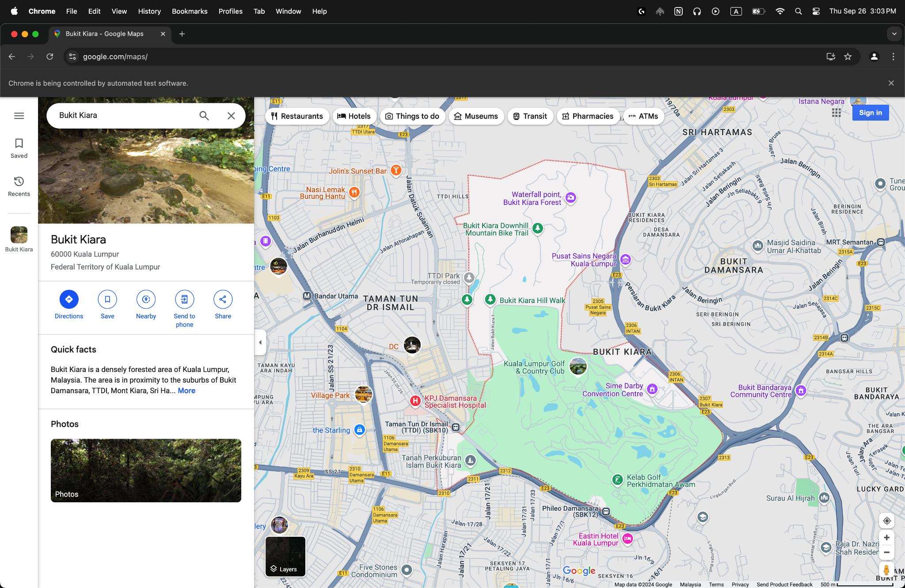Click the search magnifier icon in search box

204,116
